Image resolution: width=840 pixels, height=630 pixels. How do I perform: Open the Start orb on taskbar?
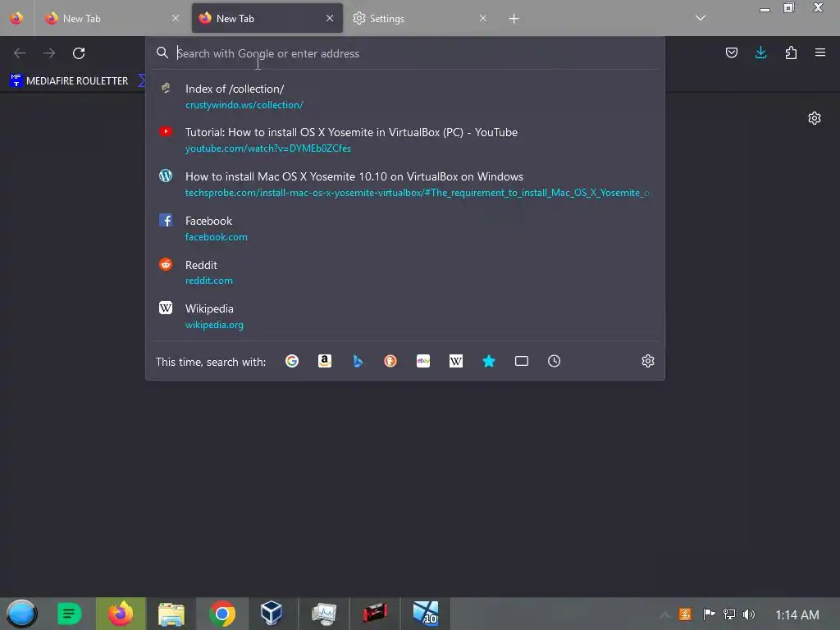pyautogui.click(x=21, y=614)
